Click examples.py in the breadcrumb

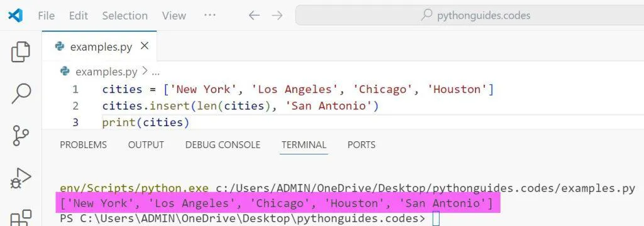click(x=106, y=72)
